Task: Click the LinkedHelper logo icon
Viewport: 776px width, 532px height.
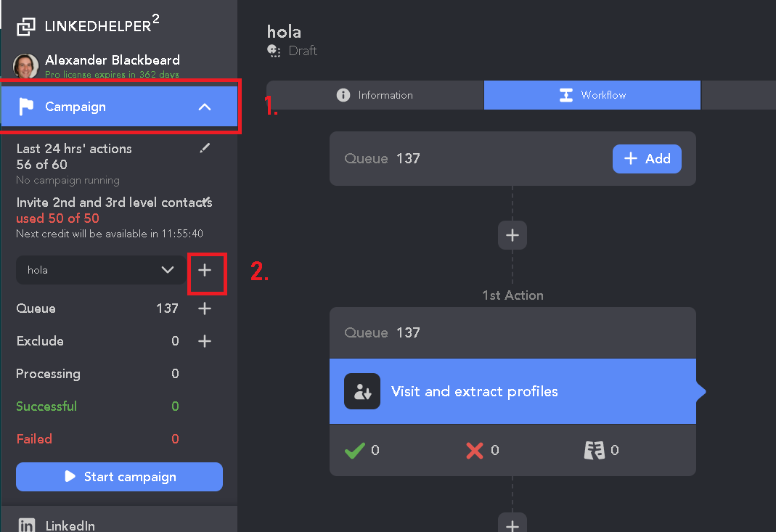Action: (26, 27)
